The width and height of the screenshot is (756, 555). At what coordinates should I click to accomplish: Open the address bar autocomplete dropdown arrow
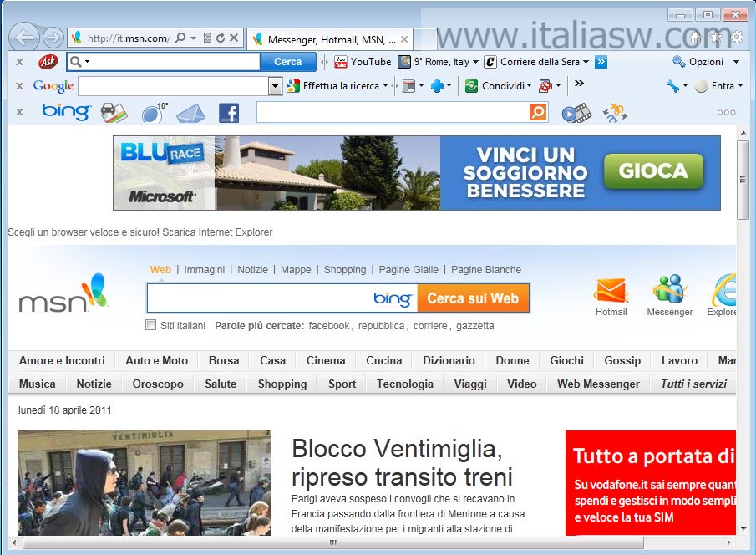(193, 38)
